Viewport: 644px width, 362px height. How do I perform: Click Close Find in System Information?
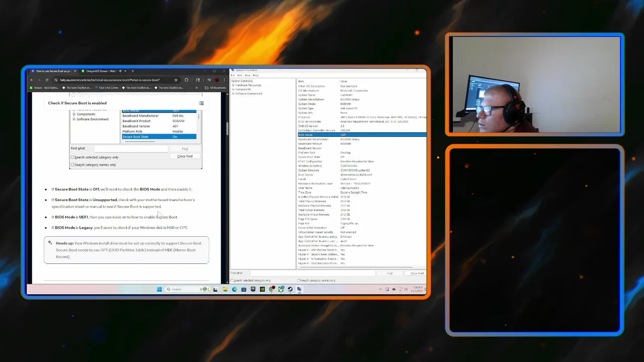pos(417,273)
